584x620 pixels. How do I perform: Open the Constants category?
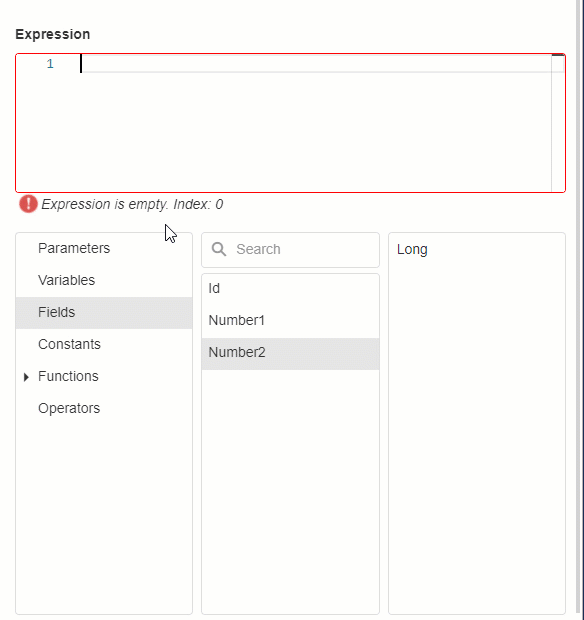tap(104, 344)
